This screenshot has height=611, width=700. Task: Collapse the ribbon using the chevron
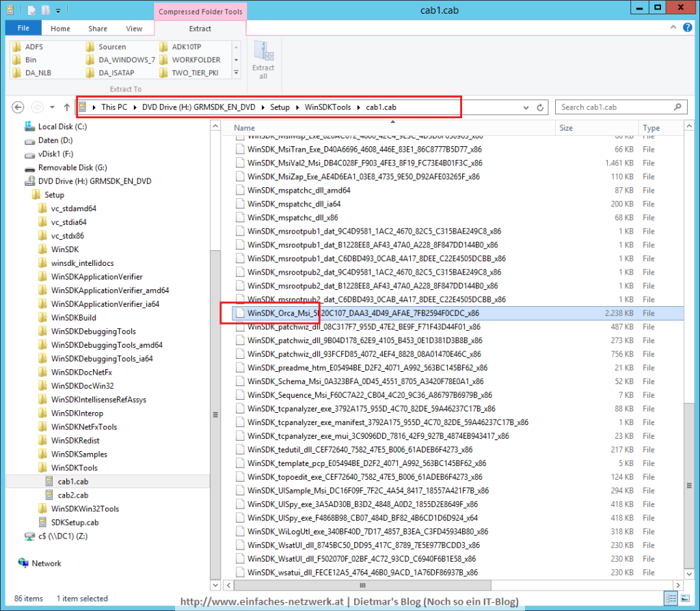[x=673, y=27]
